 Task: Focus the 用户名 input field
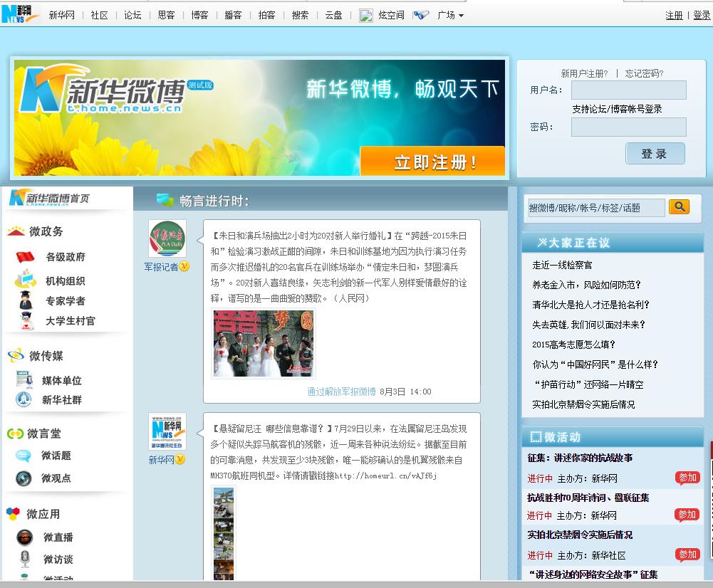point(628,90)
